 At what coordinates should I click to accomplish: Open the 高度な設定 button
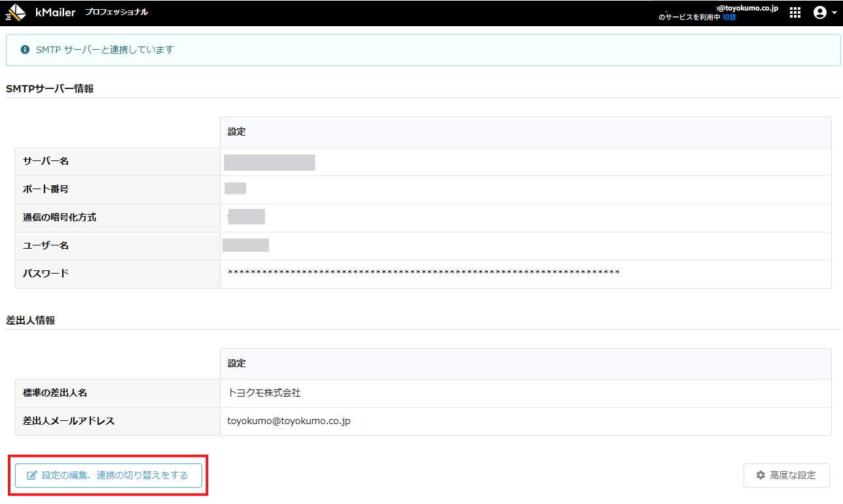coord(786,475)
